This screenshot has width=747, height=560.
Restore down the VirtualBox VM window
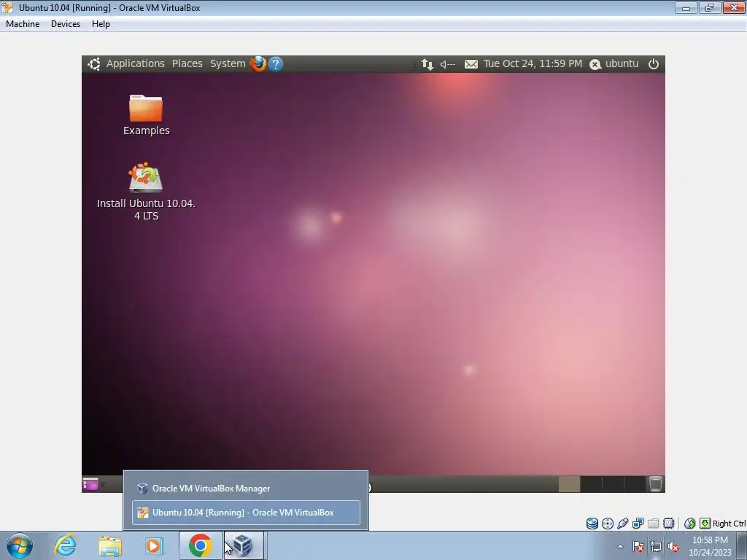point(710,7)
